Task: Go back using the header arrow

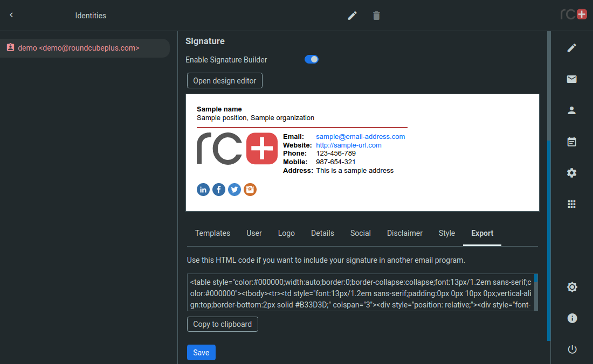Action: click(x=11, y=15)
